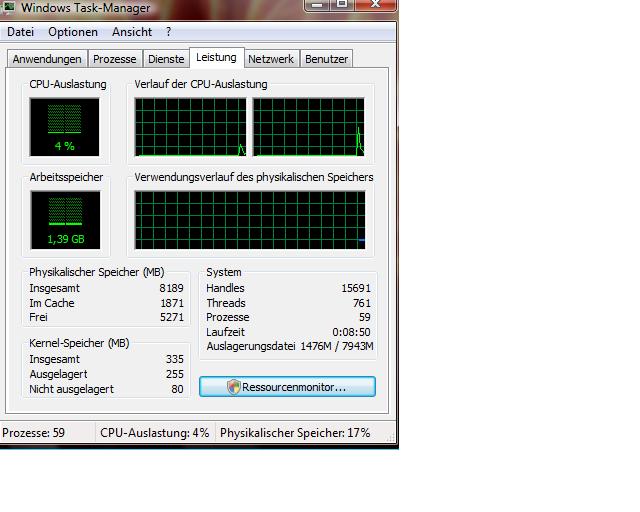Select the Insgesamt value 8189

[x=171, y=288]
